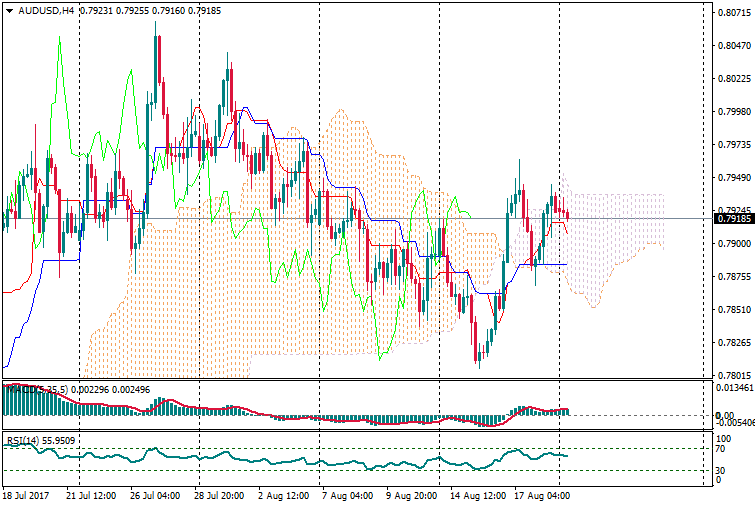
Task: Click the 0.78265 price scale label
Action: click(734, 343)
